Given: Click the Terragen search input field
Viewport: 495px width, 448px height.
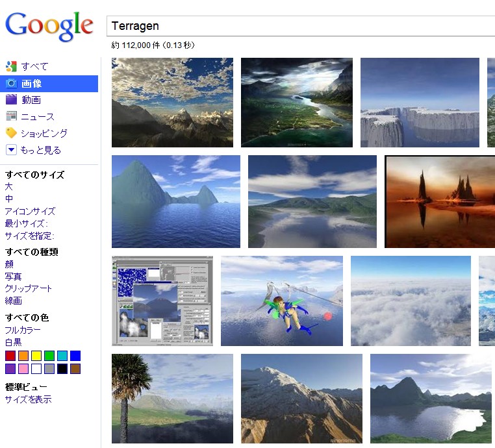Looking at the screenshot, I should point(301,26).
